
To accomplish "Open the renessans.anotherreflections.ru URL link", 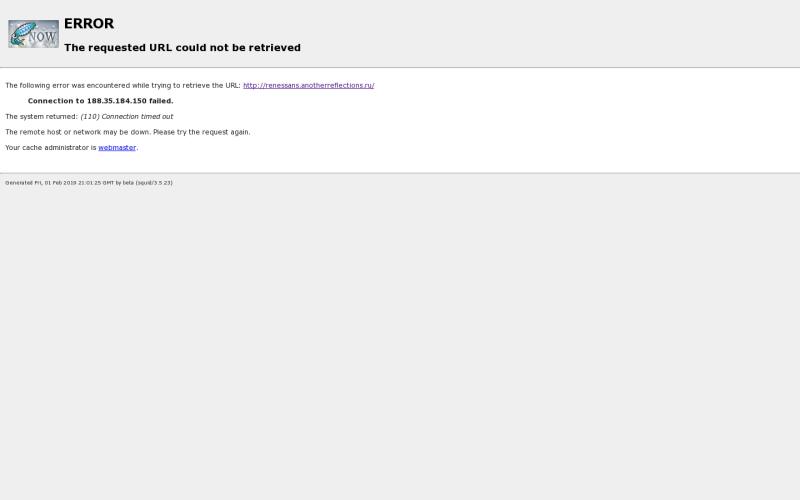I will coord(308,86).
